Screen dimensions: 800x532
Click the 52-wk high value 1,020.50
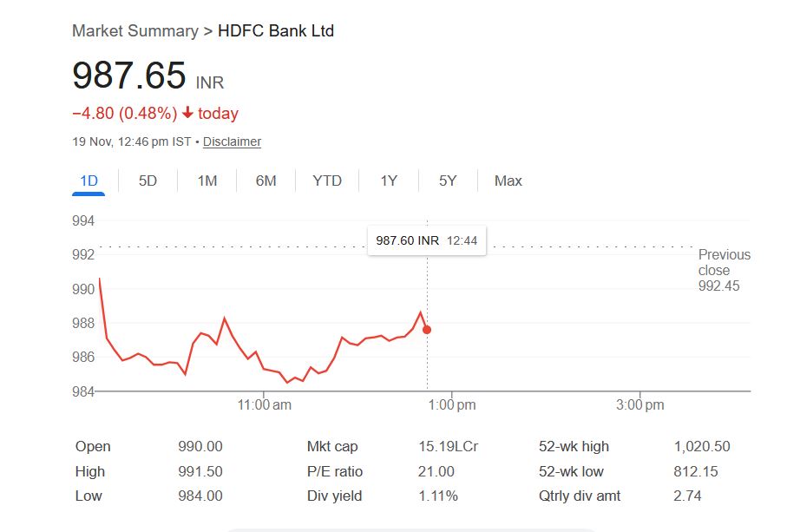click(x=701, y=446)
